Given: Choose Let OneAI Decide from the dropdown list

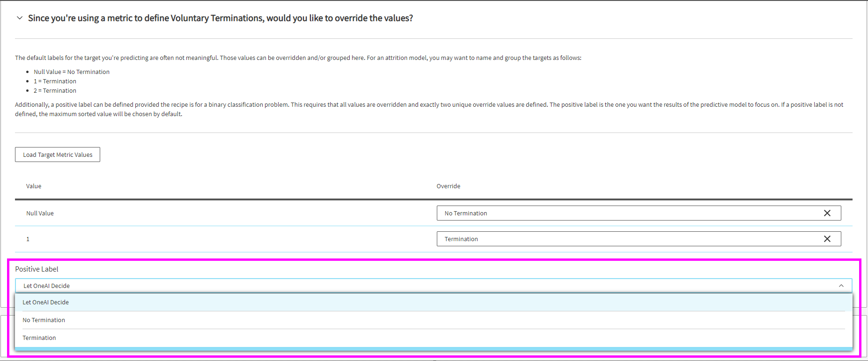Looking at the screenshot, I should [46, 302].
